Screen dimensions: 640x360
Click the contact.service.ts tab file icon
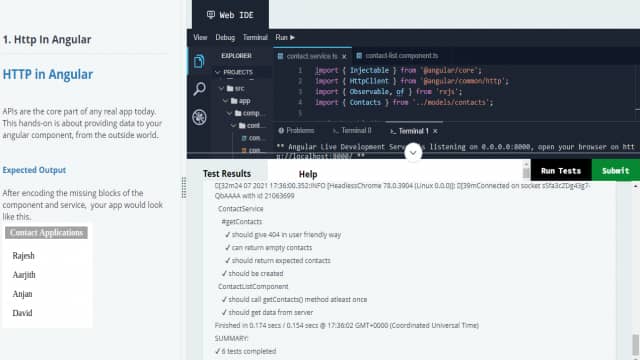280,56
